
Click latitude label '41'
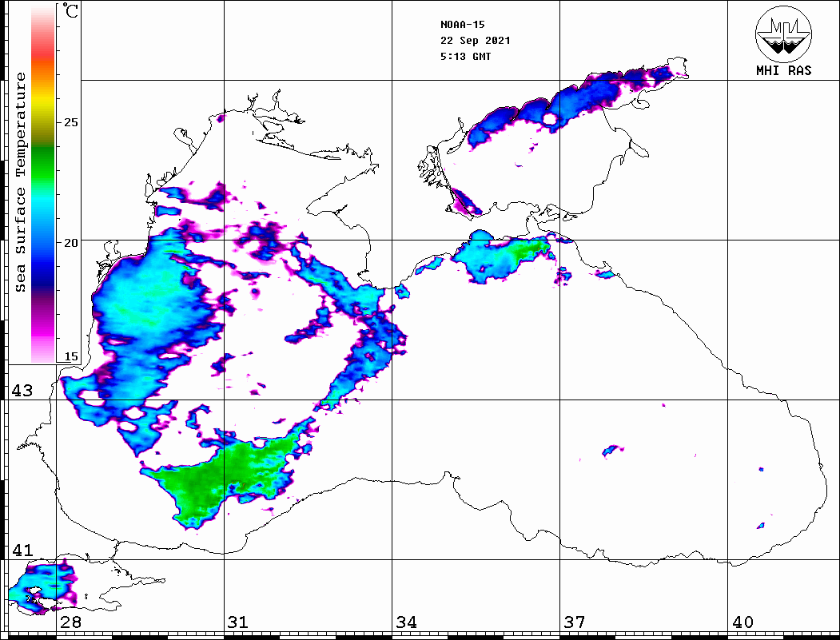coord(22,550)
